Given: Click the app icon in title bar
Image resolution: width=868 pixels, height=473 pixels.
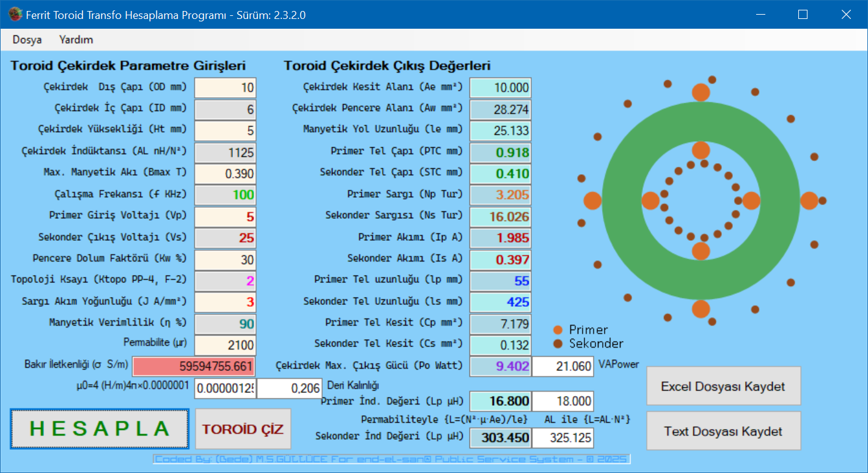Looking at the screenshot, I should tap(15, 15).
